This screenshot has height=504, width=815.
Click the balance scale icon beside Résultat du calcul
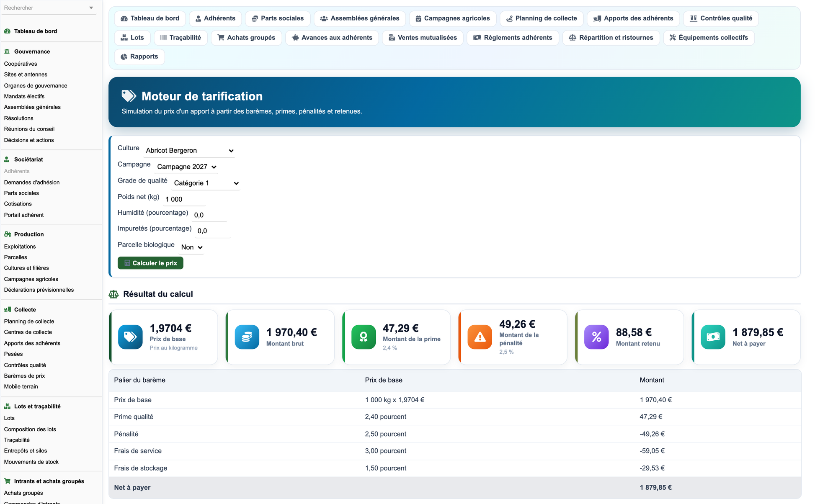point(113,294)
